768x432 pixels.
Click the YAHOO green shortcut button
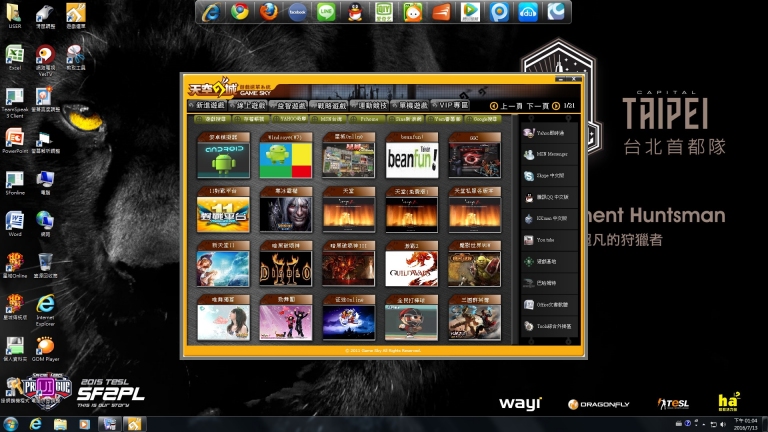(x=290, y=119)
